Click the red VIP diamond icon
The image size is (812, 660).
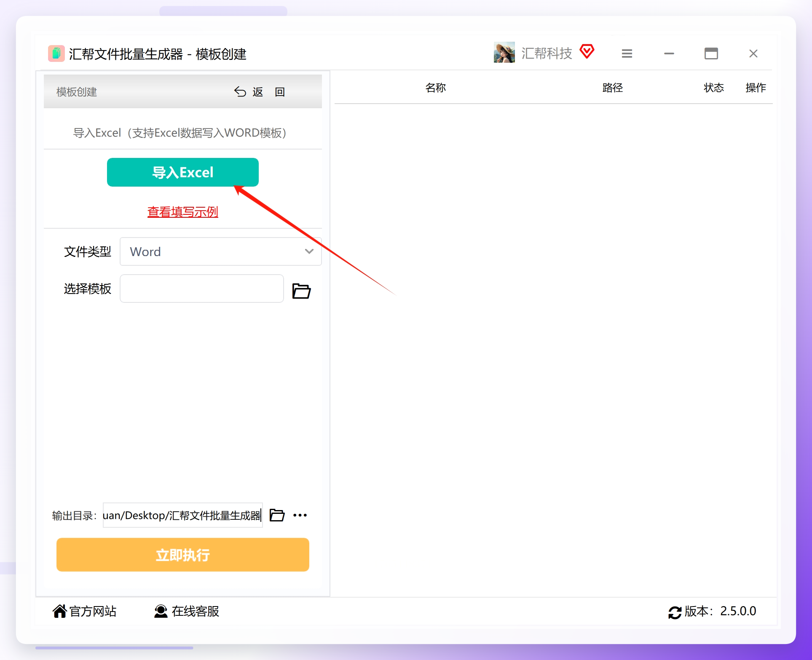click(587, 51)
